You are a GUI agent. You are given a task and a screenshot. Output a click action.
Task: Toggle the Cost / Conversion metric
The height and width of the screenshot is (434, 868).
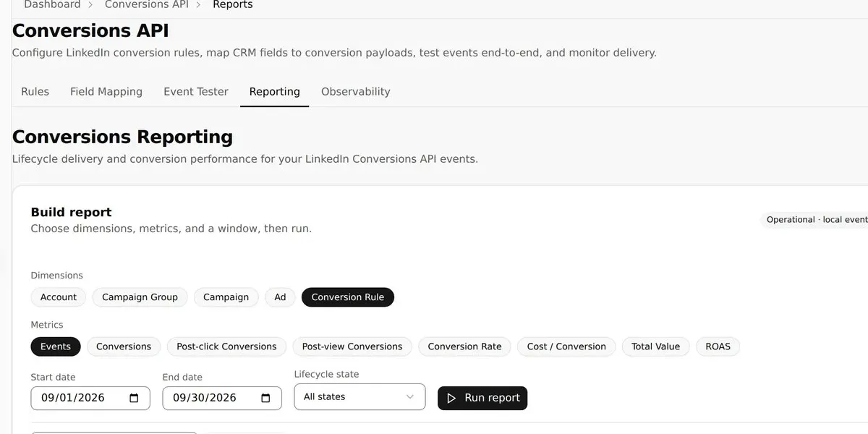tap(566, 346)
